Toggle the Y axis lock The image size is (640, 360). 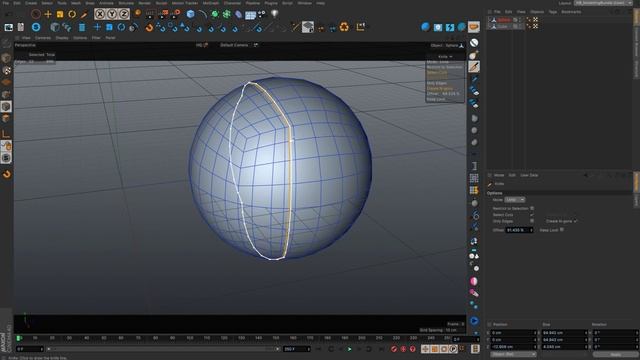112,14
